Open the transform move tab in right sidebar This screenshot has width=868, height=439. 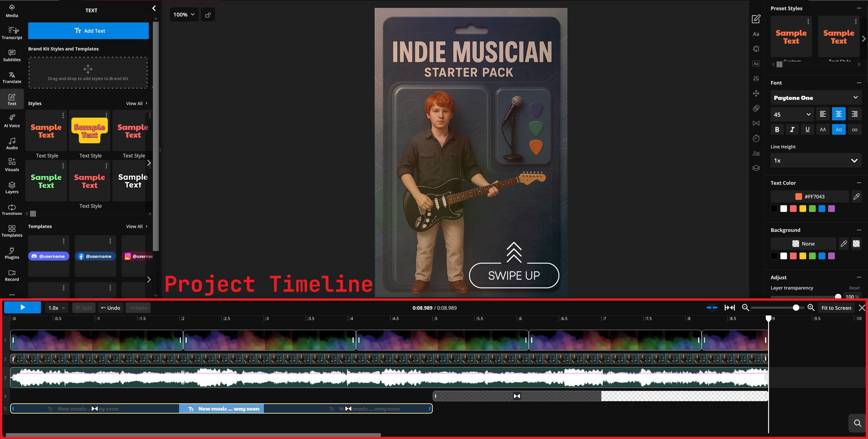(756, 93)
